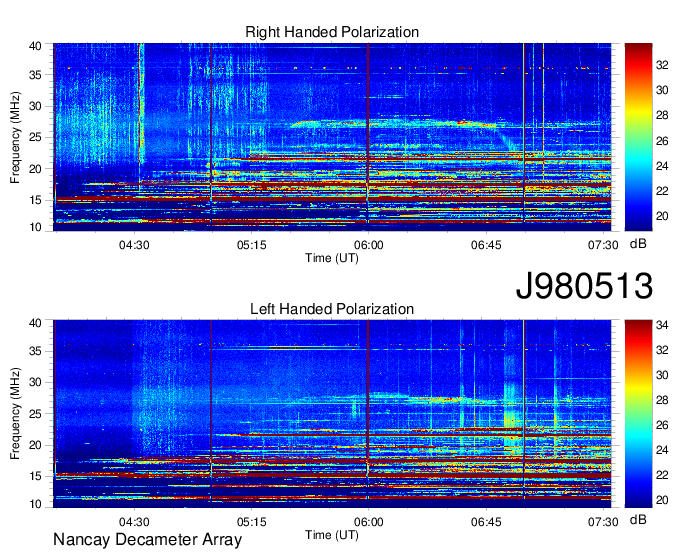Click the 05:15 time tick on the bottom plot

(252, 522)
